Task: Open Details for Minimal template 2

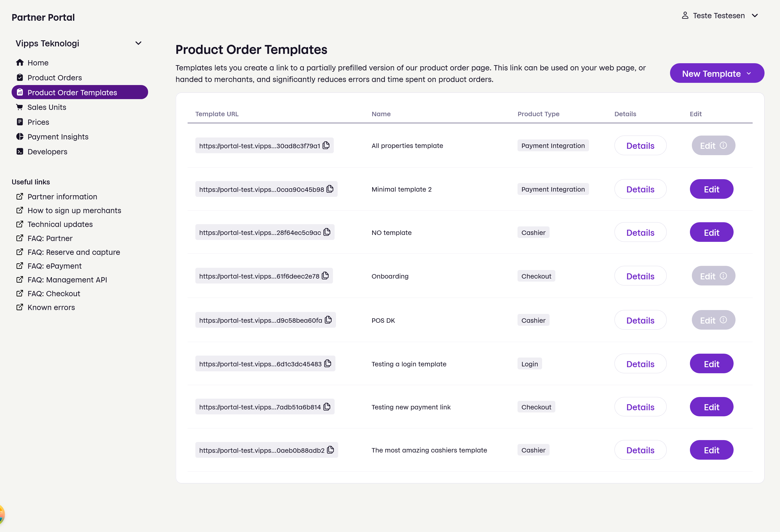Action: (x=640, y=189)
